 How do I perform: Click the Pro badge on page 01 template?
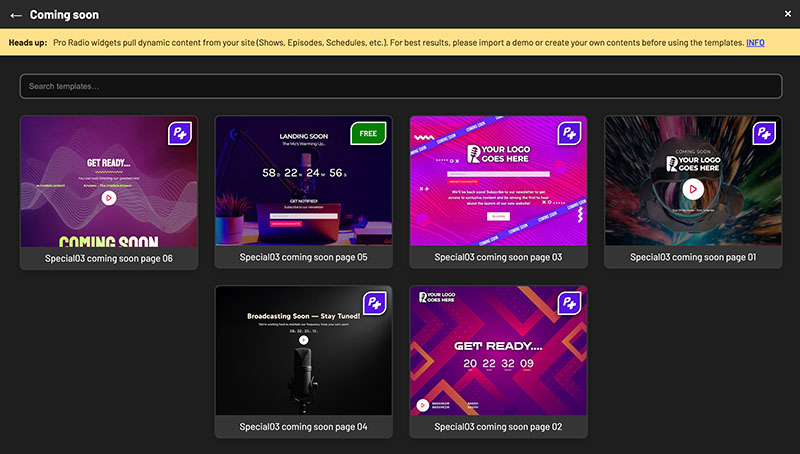point(764,134)
